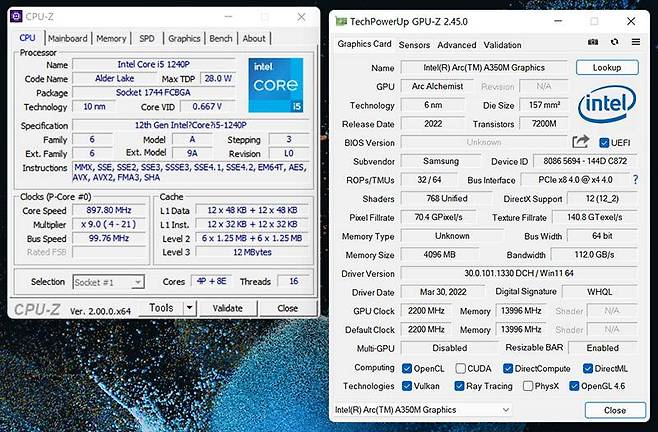Switch to the About tab
Viewport: 658px width, 432px height.
[254, 38]
